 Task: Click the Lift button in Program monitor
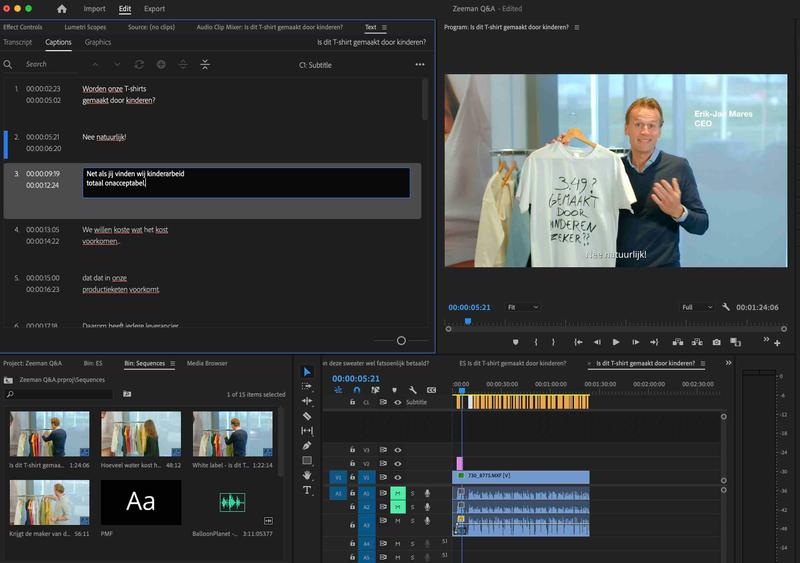click(678, 342)
